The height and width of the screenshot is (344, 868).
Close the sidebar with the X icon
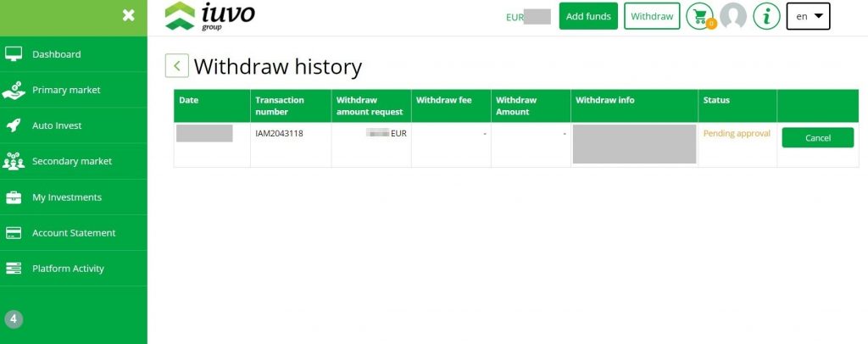click(128, 15)
